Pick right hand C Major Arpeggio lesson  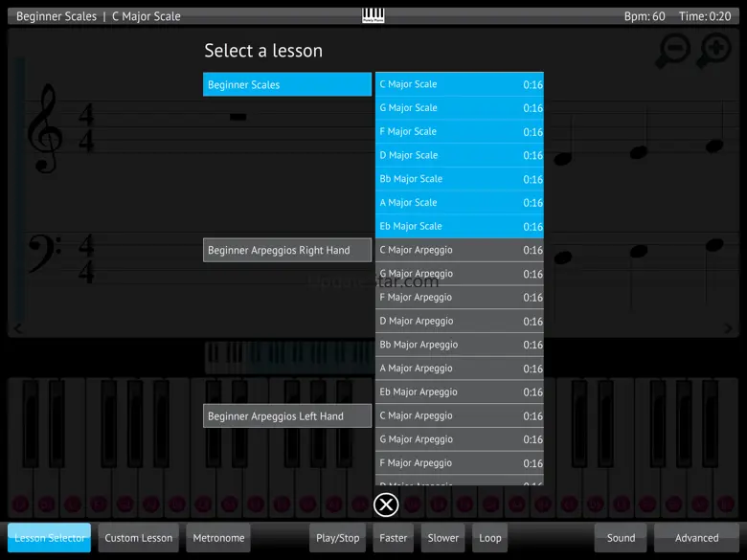click(x=460, y=250)
